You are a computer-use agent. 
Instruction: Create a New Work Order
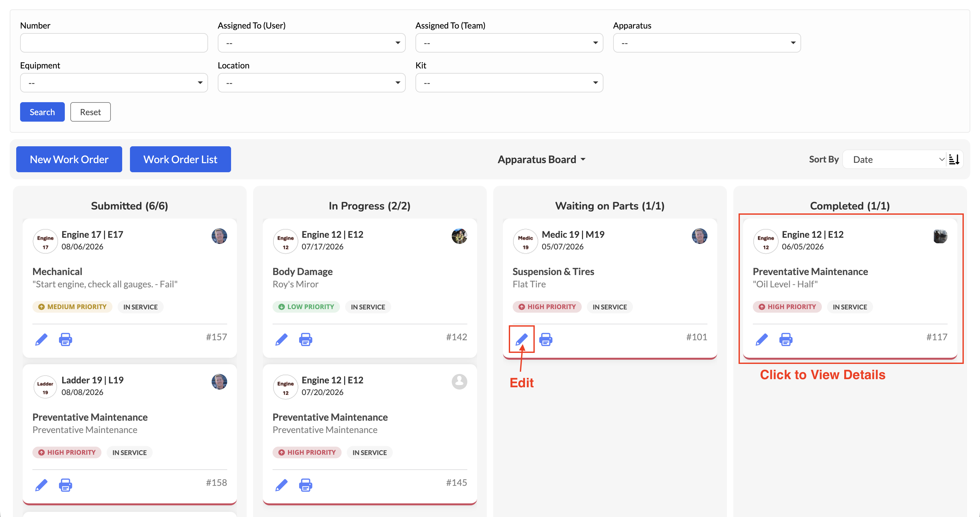click(x=69, y=159)
